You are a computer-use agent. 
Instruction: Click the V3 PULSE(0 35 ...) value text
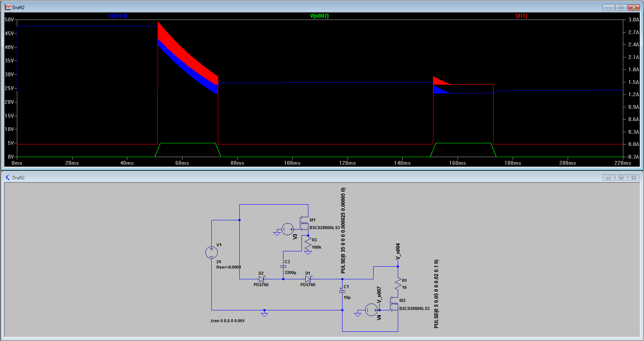(x=343, y=230)
